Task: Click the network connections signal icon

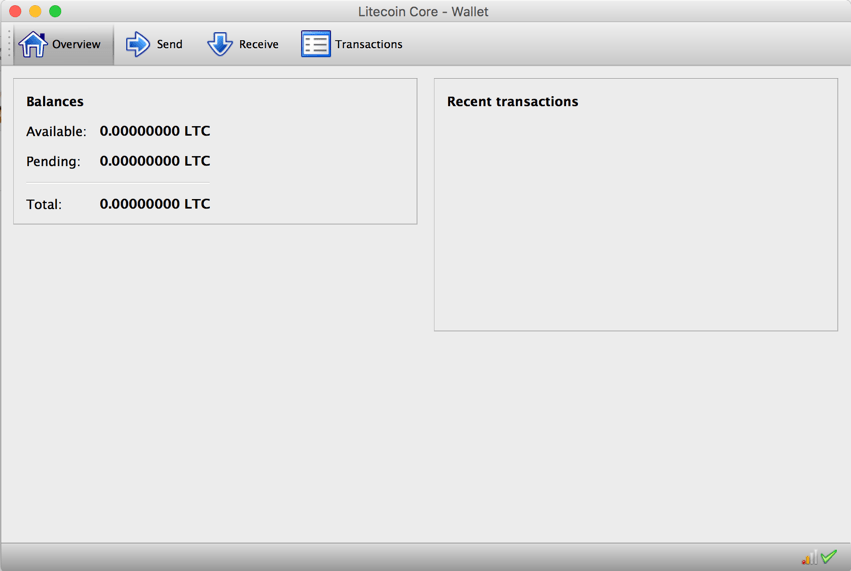Action: coord(809,557)
